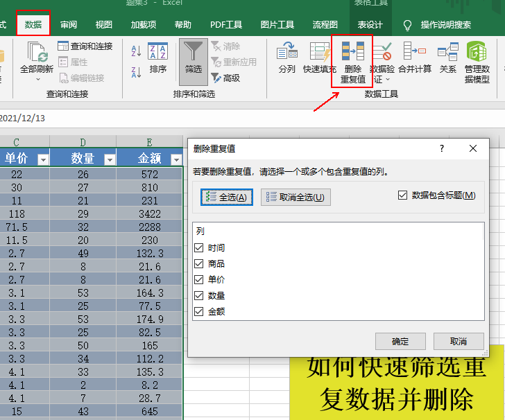Expand the 金额 column filter dropdown
Screen dimensions: 505x420
pos(176,159)
